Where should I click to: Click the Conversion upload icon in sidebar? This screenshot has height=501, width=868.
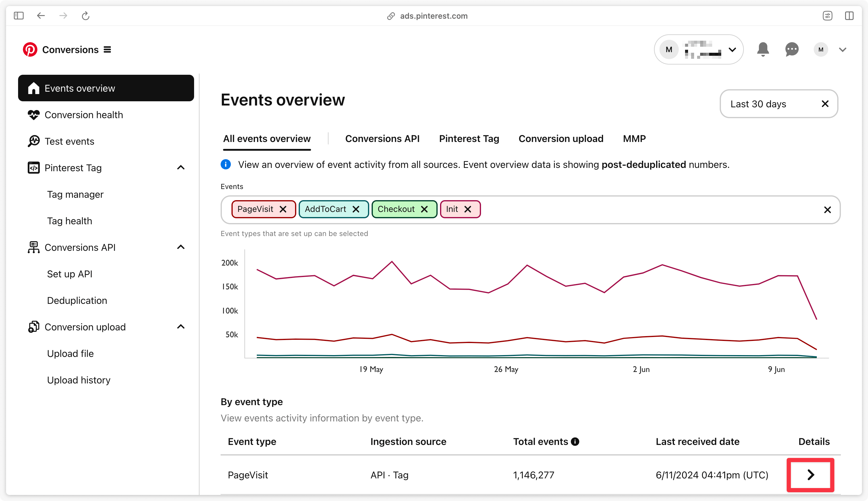(x=33, y=327)
